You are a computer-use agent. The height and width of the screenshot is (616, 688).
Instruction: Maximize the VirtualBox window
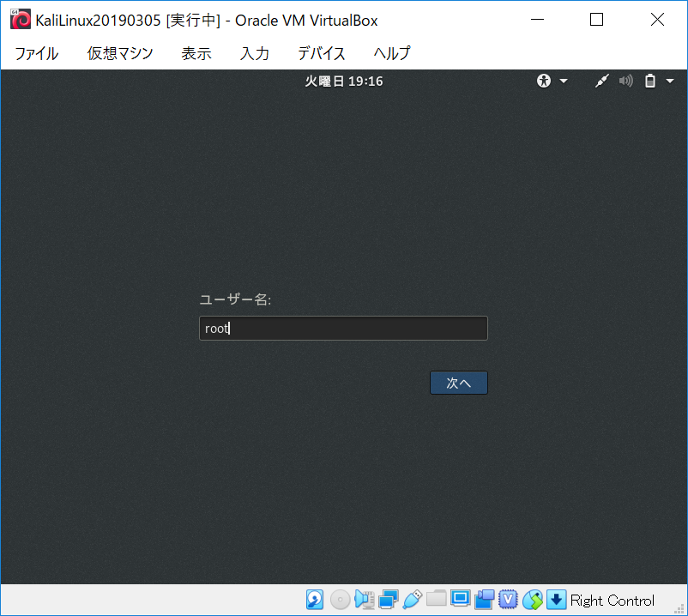pyautogui.click(x=596, y=20)
